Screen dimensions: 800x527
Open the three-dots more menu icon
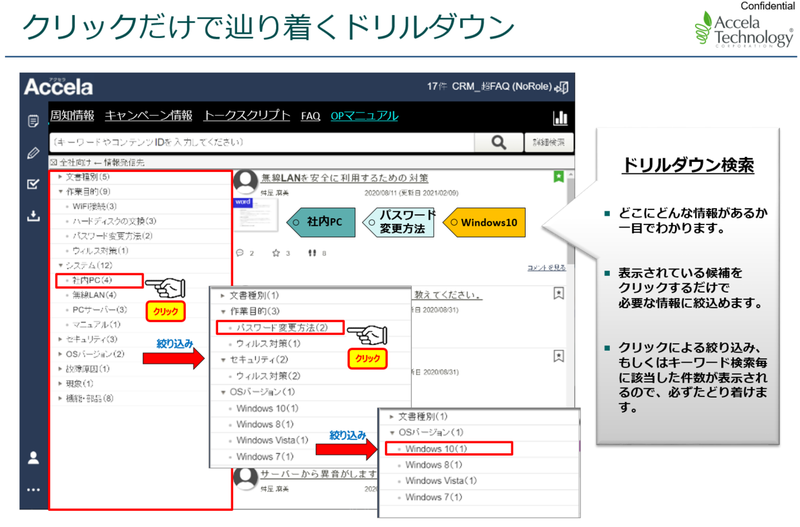pos(33,489)
